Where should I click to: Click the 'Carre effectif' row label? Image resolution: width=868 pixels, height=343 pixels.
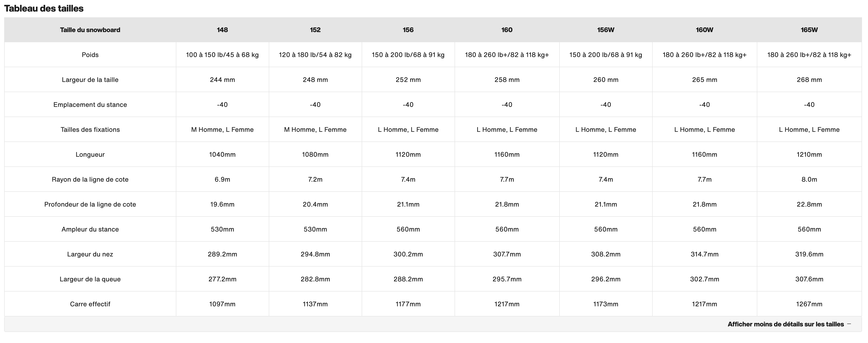(90, 304)
